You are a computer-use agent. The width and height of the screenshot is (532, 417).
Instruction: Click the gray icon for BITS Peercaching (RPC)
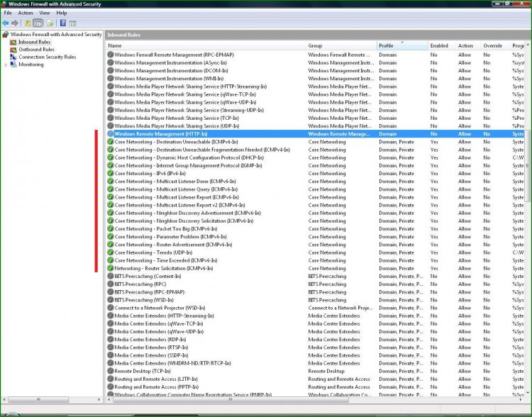click(x=110, y=284)
